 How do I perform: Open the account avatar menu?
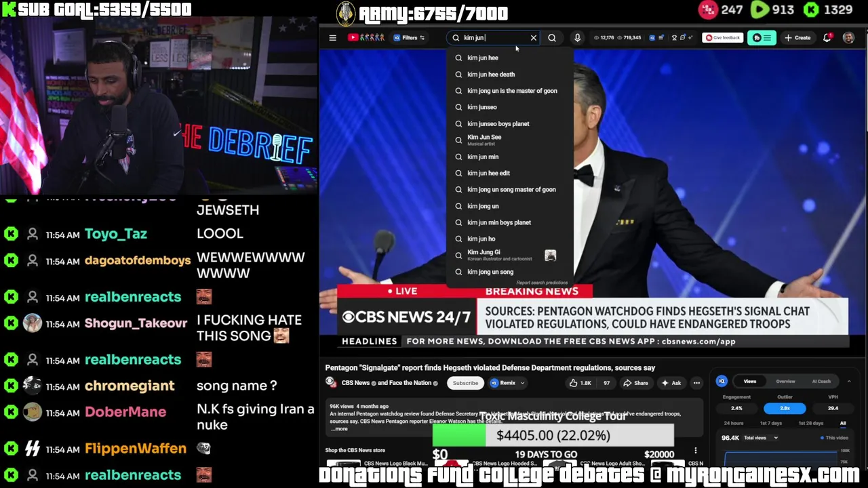click(848, 38)
